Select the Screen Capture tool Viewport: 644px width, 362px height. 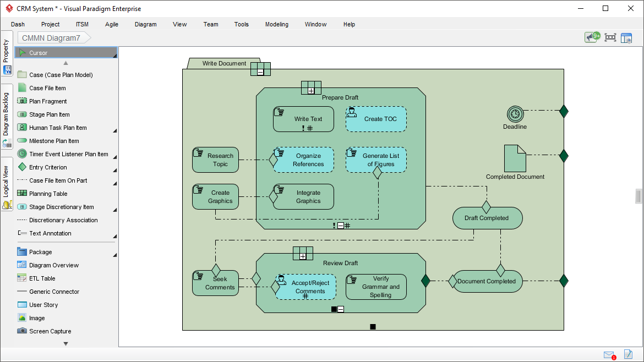coord(50,331)
